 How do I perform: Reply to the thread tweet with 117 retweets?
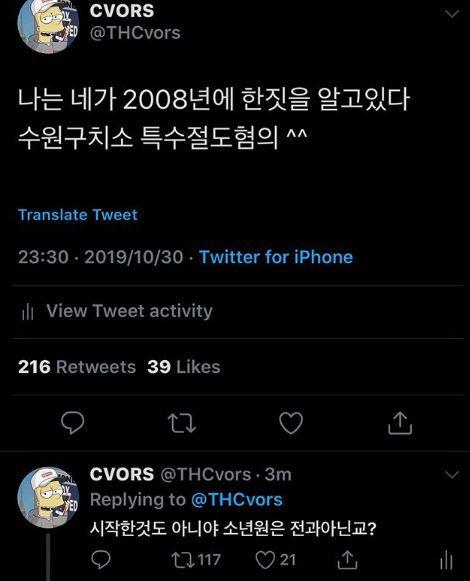pos(101,560)
